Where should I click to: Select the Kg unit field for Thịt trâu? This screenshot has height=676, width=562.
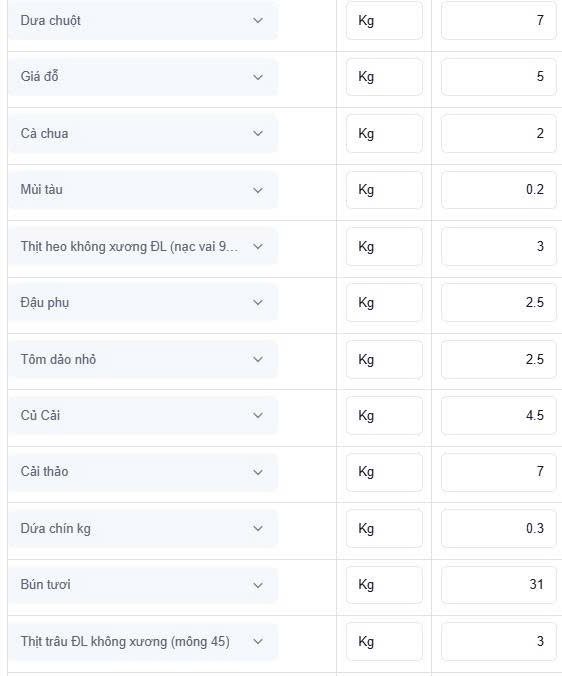click(x=384, y=641)
